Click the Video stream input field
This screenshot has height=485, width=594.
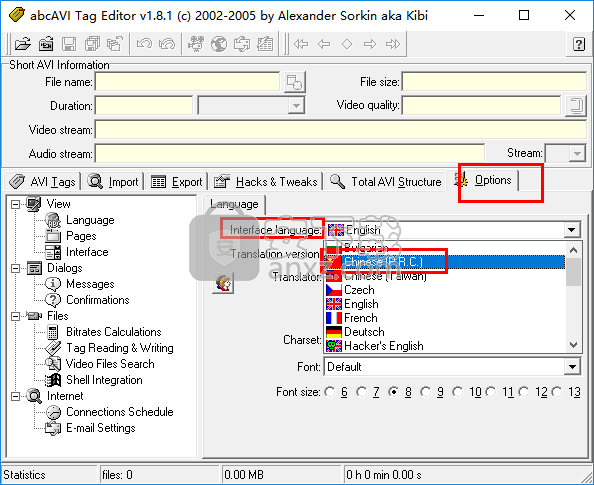341,130
